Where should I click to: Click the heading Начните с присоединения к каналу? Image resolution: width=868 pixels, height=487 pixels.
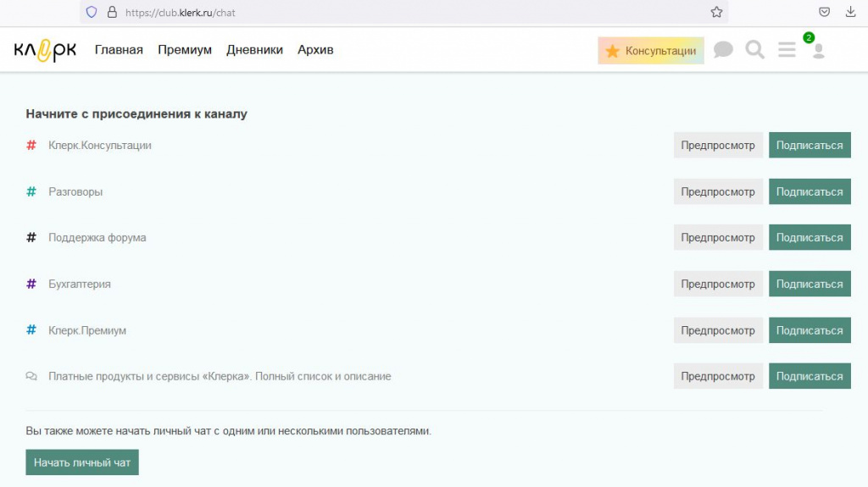(136, 114)
